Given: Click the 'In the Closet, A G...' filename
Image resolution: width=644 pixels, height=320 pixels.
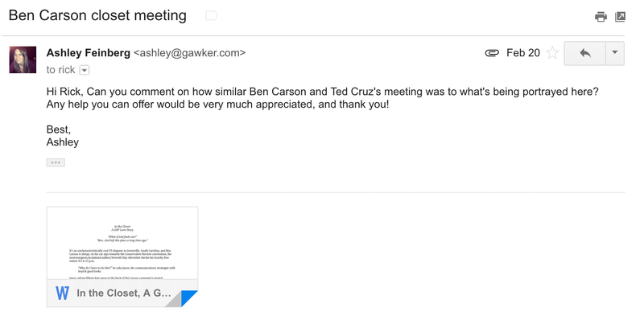Looking at the screenshot, I should click(124, 293).
